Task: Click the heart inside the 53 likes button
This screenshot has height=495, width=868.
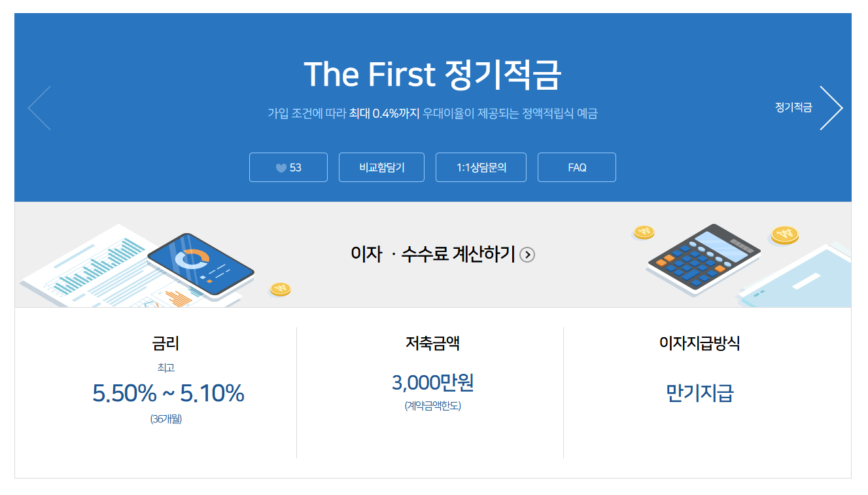Action: click(280, 168)
